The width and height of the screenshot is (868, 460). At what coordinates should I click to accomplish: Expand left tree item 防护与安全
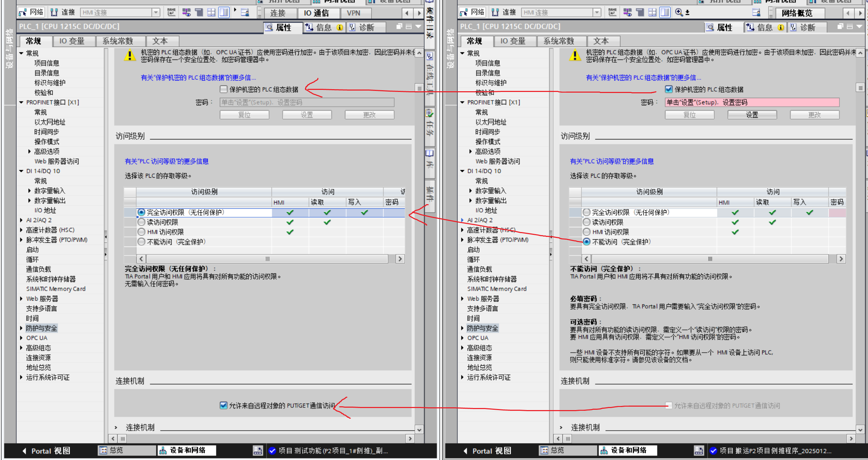21,328
